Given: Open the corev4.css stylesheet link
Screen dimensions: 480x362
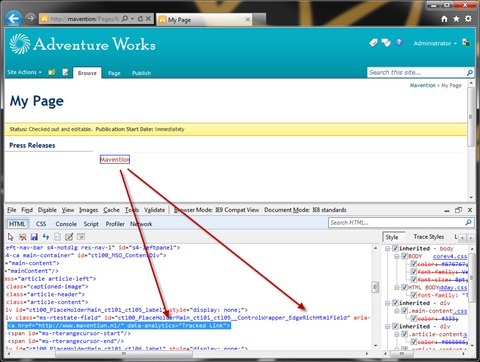Looking at the screenshot, I should pyautogui.click(x=450, y=256).
